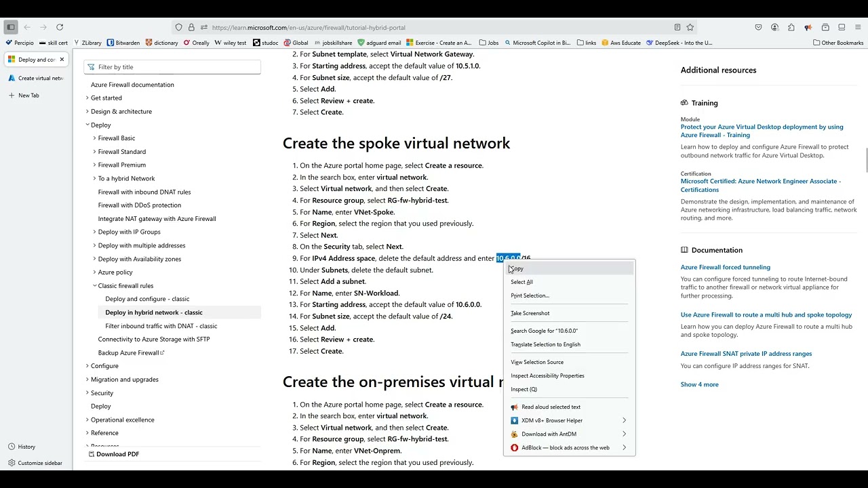Open Backup Azure Firewall external link

[x=131, y=352]
